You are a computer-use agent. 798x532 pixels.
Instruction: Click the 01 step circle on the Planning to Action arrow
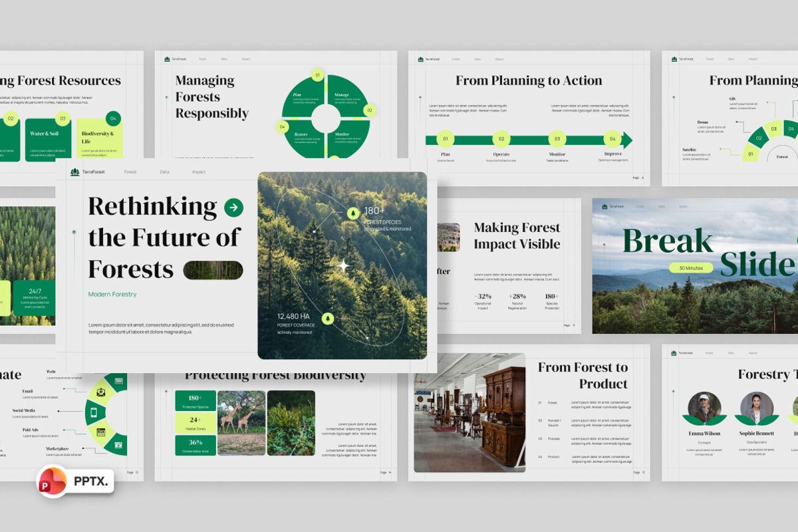(x=446, y=139)
